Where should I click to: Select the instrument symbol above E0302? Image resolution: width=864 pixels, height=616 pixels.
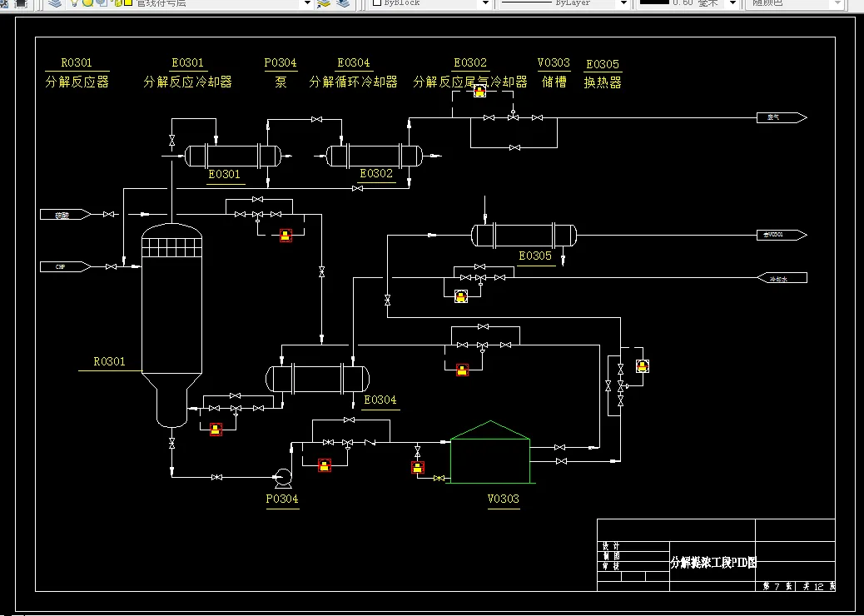[479, 92]
